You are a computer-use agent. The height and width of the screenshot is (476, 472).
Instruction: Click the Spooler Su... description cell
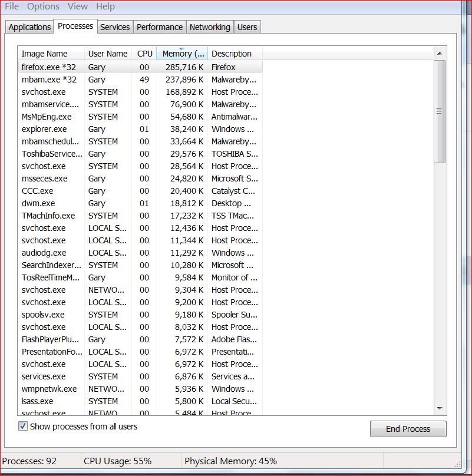point(234,315)
